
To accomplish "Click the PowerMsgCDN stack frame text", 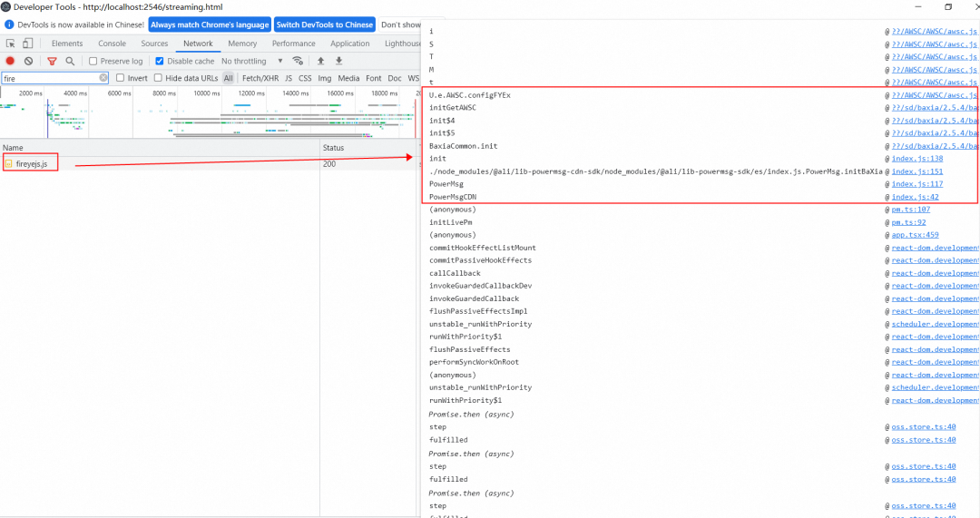I will pyautogui.click(x=453, y=197).
